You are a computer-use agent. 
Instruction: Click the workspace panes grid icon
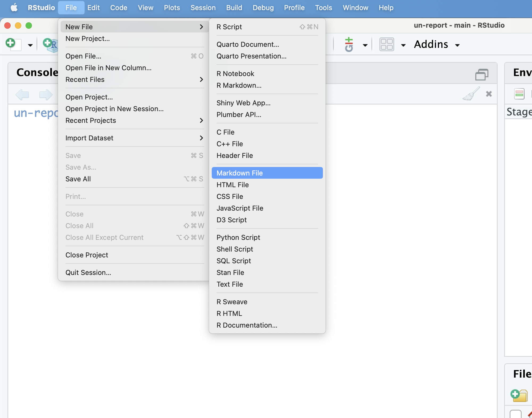tap(386, 44)
